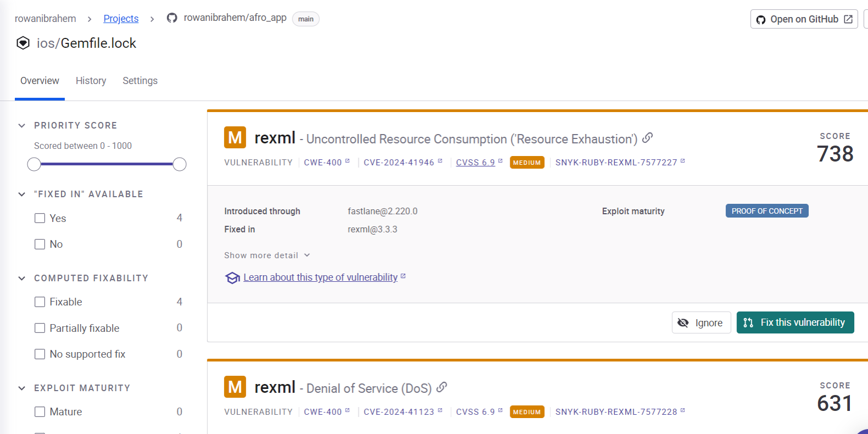Open the SNYK-RUBY-REXML-7577227 link
This screenshot has width=868, height=434.
tap(616, 163)
